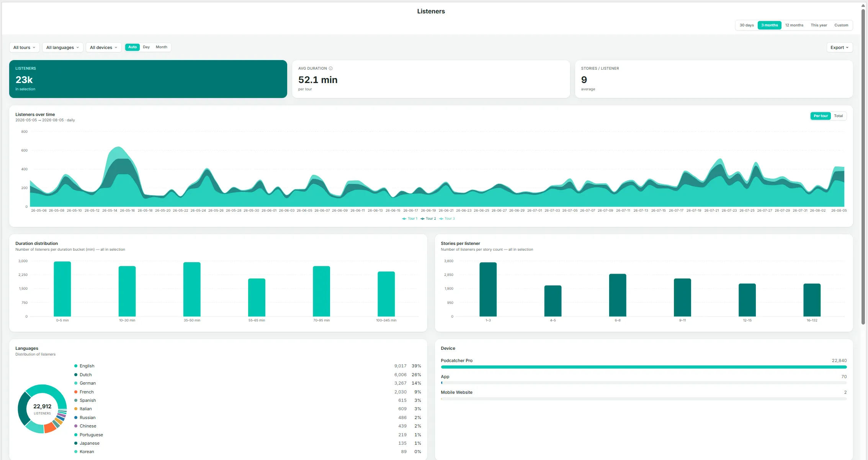868x460 pixels.
Task: Click the 35–50 min duration bar
Action: pyautogui.click(x=192, y=289)
